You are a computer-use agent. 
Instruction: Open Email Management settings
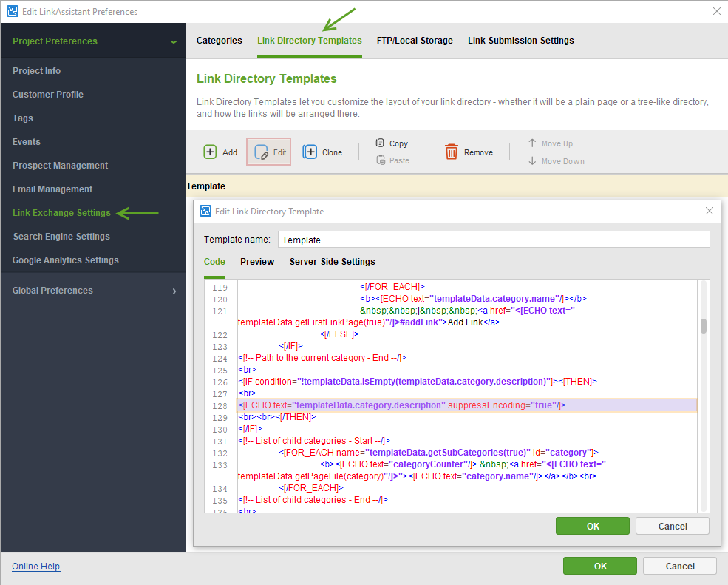point(52,189)
